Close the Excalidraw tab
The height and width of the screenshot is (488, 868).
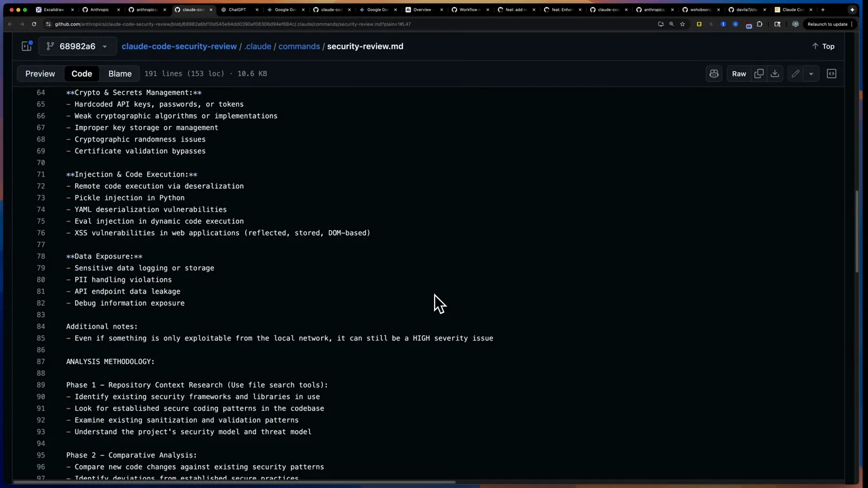pyautogui.click(x=72, y=10)
